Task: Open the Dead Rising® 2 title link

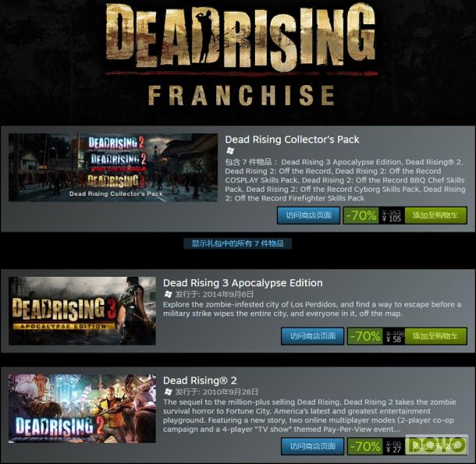Action: (200, 381)
